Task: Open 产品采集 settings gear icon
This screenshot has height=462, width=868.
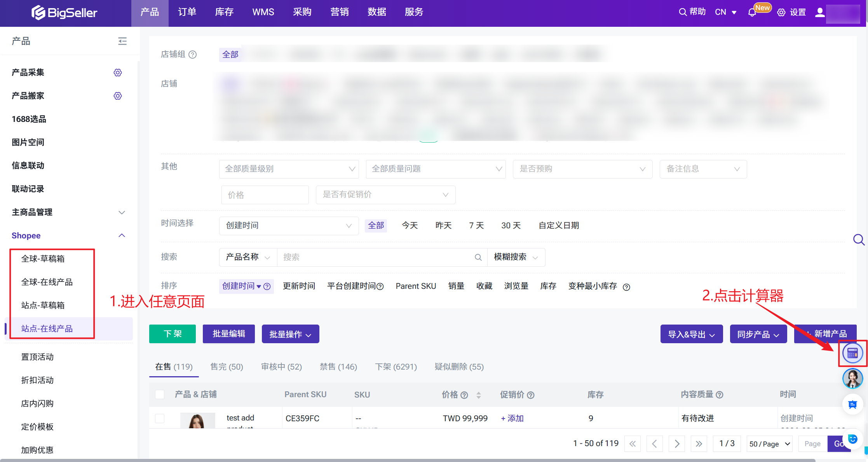Action: 118,73
